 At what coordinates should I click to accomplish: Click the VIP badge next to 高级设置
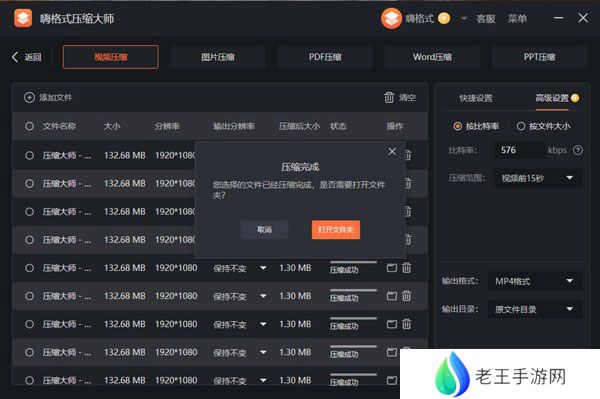pos(575,98)
